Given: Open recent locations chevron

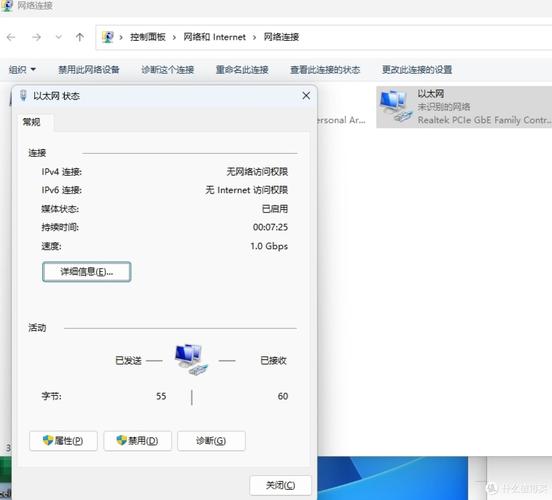Looking at the screenshot, I should 58,37.
